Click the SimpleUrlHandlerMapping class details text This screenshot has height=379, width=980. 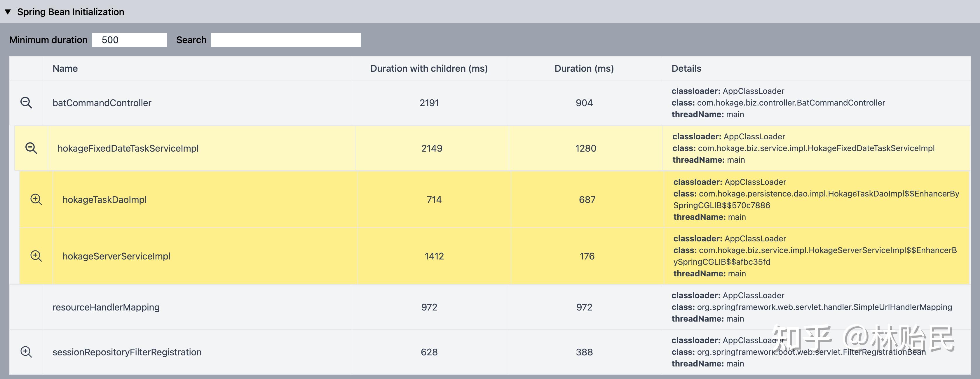click(824, 307)
